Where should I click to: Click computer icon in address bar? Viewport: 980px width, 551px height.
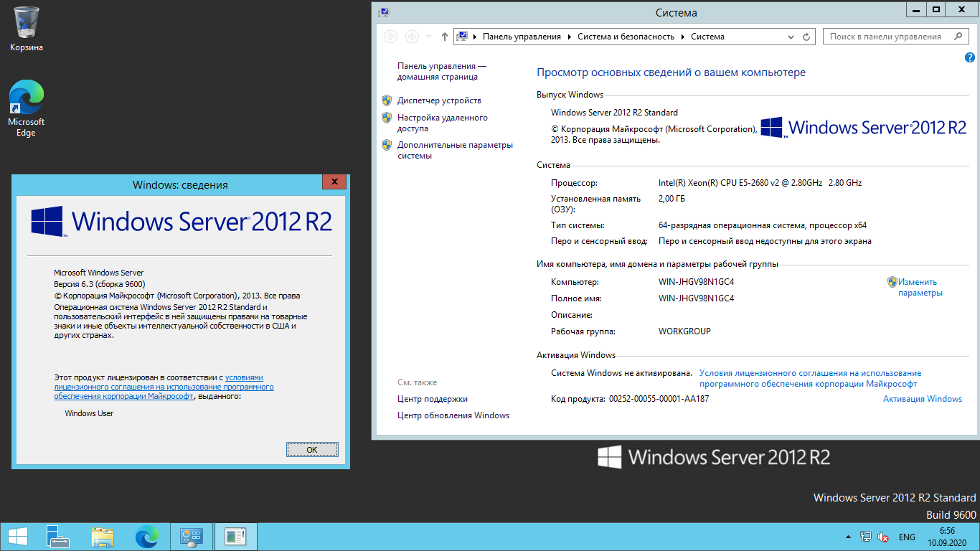pos(463,37)
